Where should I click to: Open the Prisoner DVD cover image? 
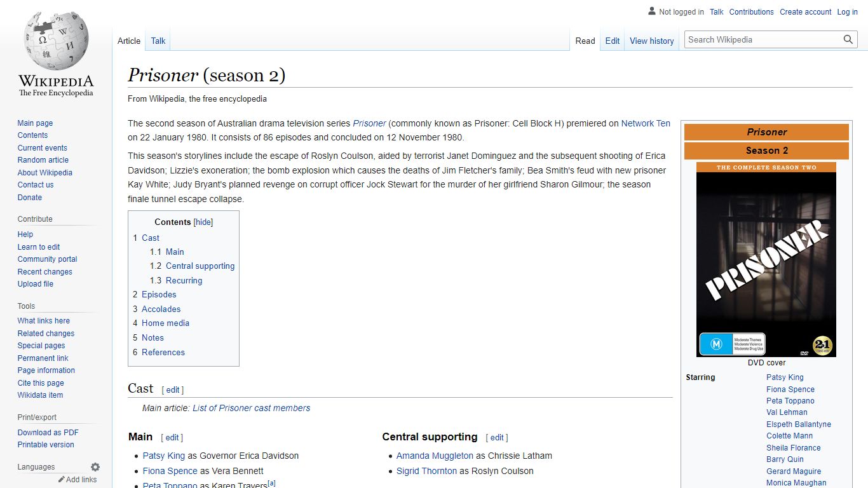click(x=766, y=259)
